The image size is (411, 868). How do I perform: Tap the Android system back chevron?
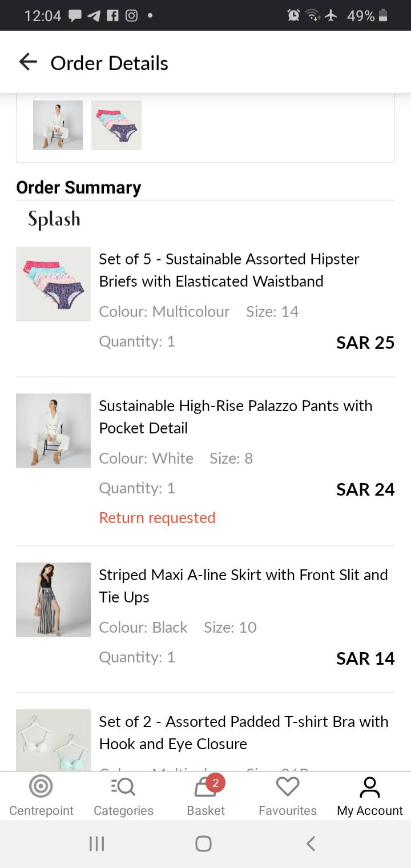pos(311,843)
